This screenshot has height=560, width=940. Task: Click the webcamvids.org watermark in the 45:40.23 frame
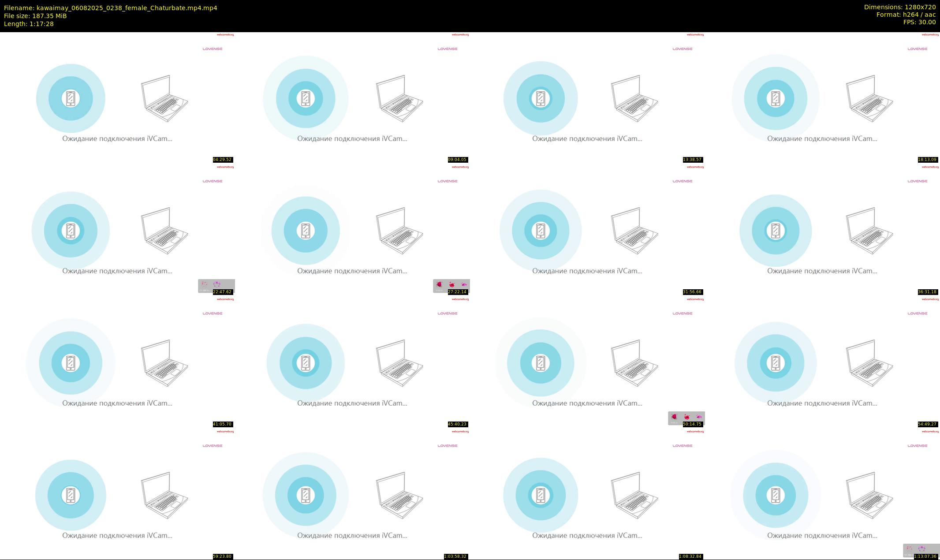point(460,299)
